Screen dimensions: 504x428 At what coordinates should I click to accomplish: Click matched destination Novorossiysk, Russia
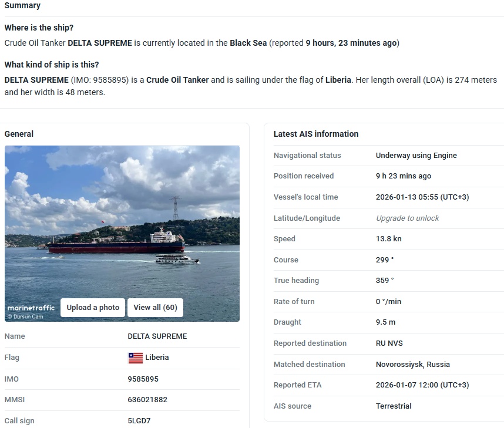click(x=412, y=364)
